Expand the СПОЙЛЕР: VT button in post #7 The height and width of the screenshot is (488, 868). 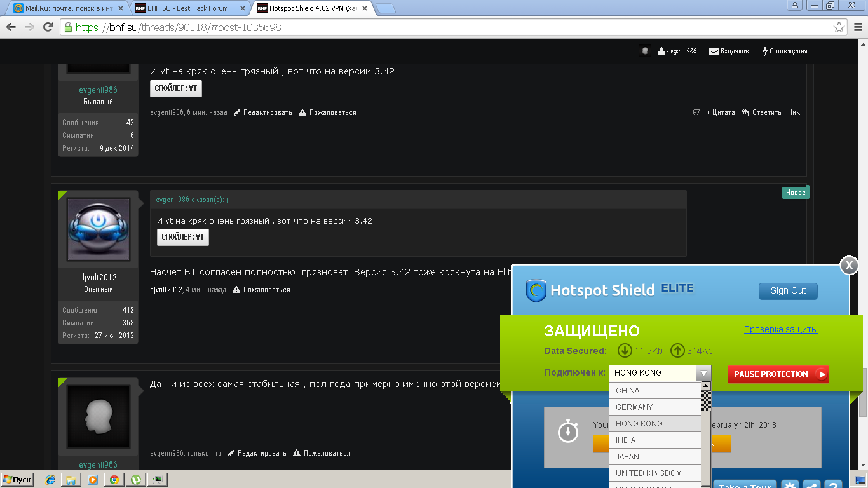click(176, 89)
